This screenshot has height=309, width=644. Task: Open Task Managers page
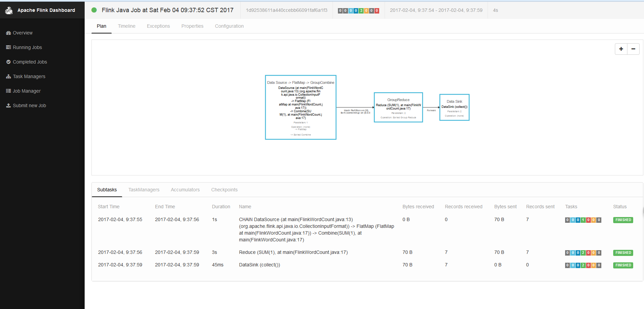[29, 76]
